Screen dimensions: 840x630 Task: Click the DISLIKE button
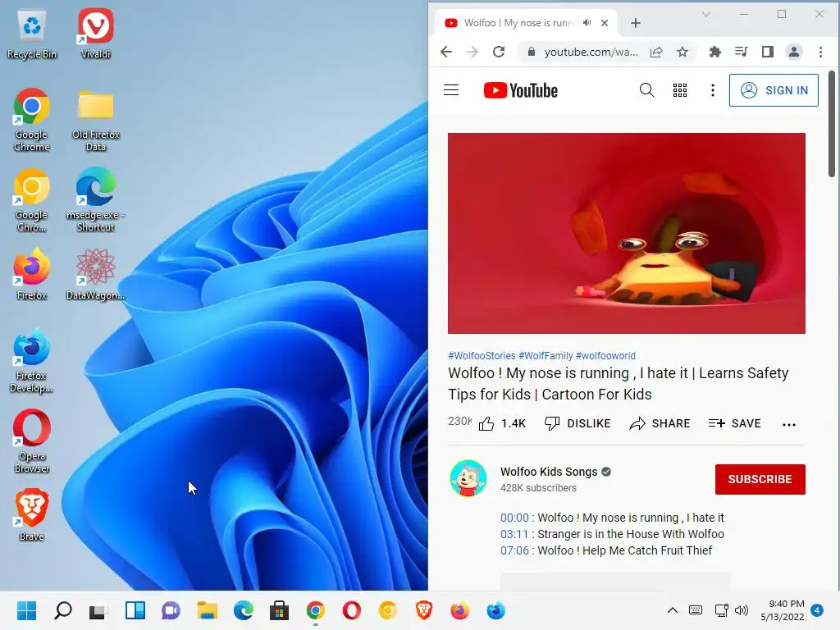[577, 424]
